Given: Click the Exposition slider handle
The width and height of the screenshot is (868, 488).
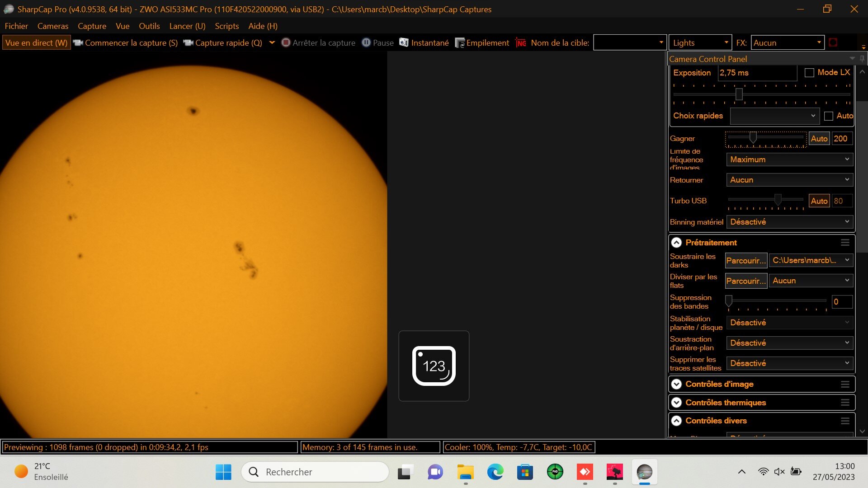Looking at the screenshot, I should (739, 94).
